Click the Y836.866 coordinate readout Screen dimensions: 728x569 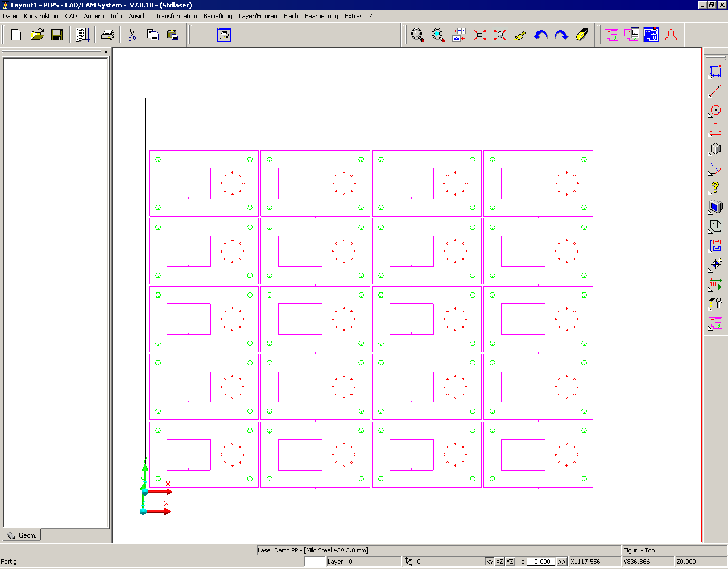pyautogui.click(x=648, y=562)
